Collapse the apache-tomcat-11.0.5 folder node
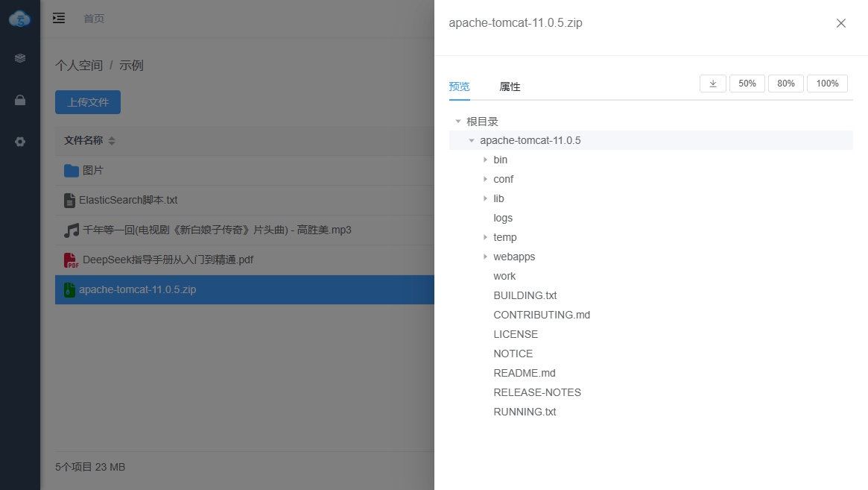The width and height of the screenshot is (868, 490). click(x=472, y=140)
